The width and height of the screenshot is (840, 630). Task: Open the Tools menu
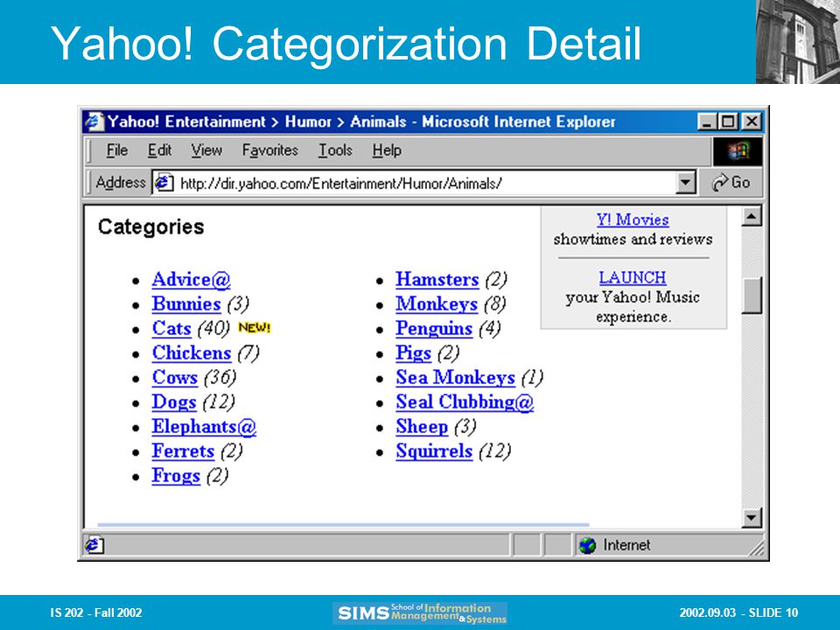coord(335,150)
